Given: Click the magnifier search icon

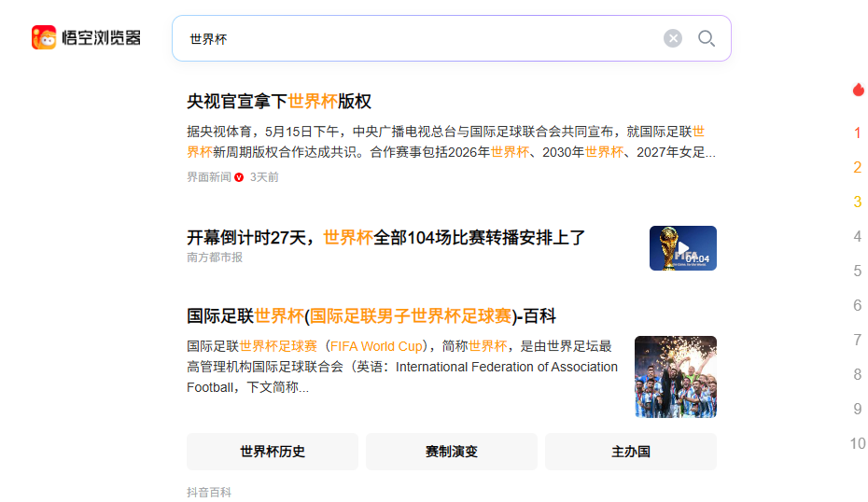Looking at the screenshot, I should pyautogui.click(x=706, y=38).
